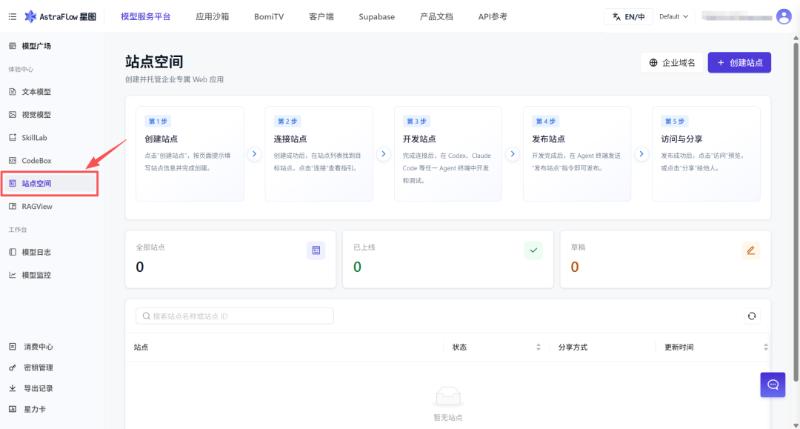Select the Supabase tab
This screenshot has height=429, width=800.
coord(377,17)
